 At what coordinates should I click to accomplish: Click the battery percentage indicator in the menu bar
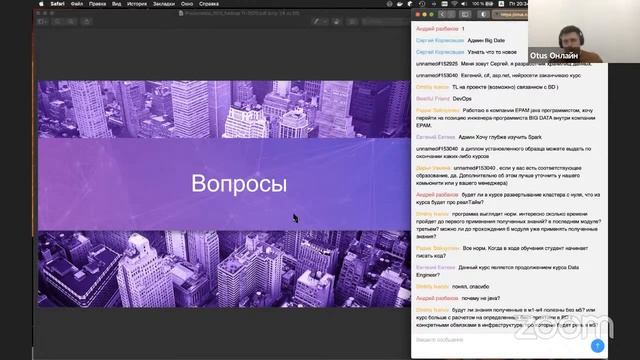pyautogui.click(x=482, y=4)
